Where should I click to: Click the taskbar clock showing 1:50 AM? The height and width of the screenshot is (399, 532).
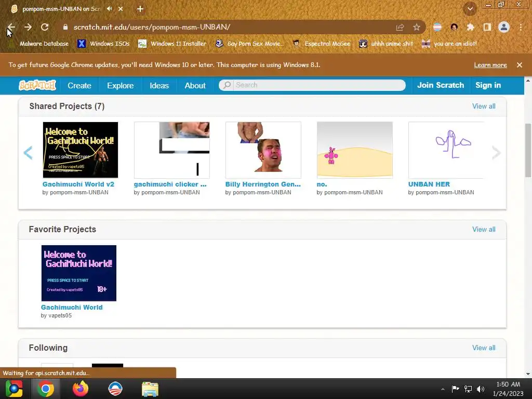point(508,389)
